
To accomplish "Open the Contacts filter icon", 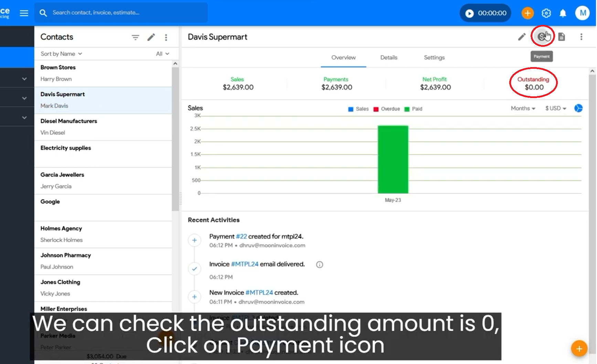I will (135, 37).
